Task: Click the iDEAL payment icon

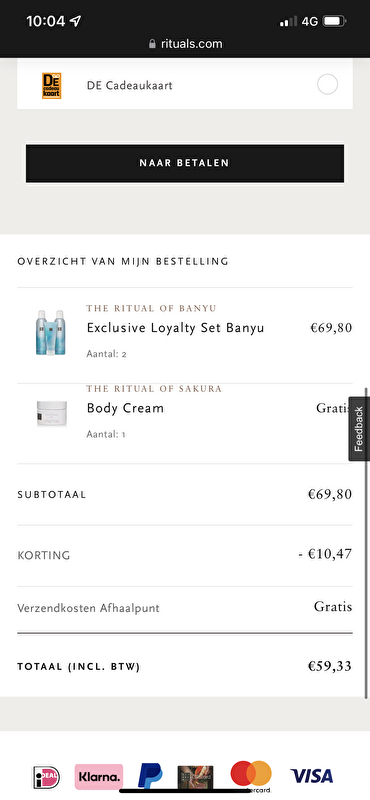Action: [46, 777]
